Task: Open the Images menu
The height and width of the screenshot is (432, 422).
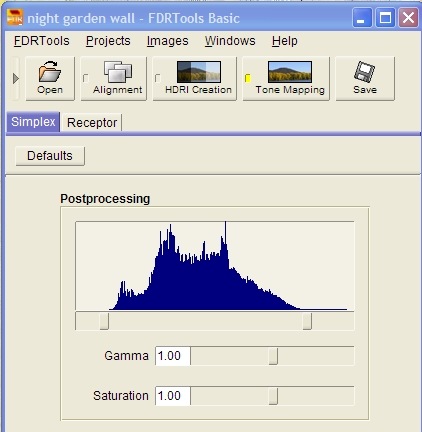Action: (167, 41)
